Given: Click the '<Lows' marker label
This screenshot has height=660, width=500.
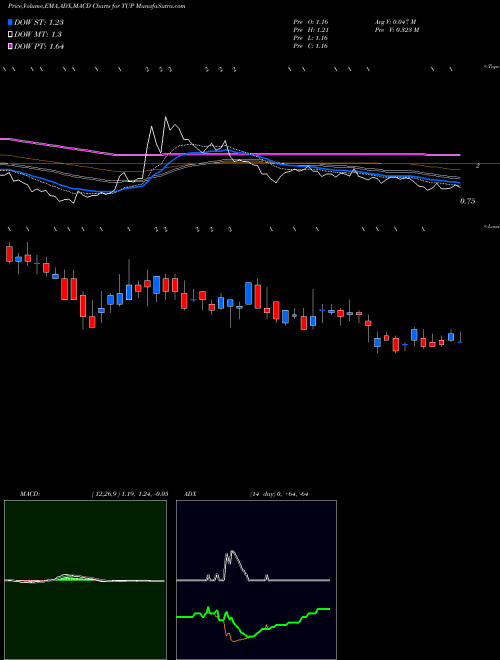Looking at the screenshot, I should pos(492,226).
